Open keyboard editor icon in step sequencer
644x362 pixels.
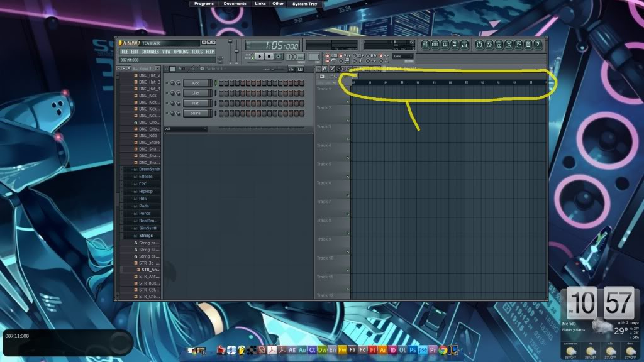(x=300, y=69)
